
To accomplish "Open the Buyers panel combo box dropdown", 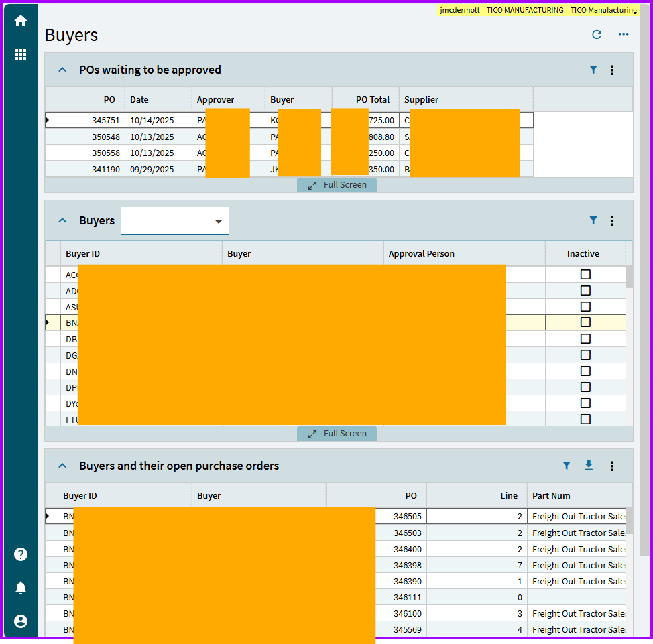I will pos(219,222).
